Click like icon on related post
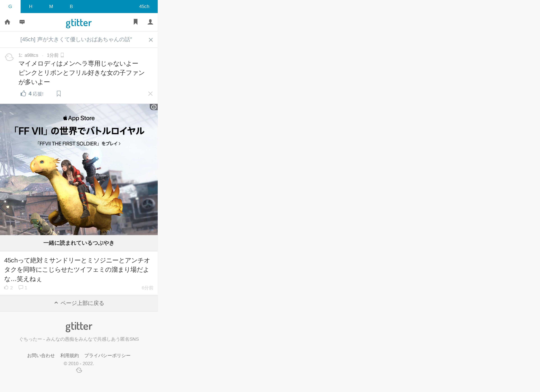Image resolution: width=540 pixels, height=392 pixels. 6,287
